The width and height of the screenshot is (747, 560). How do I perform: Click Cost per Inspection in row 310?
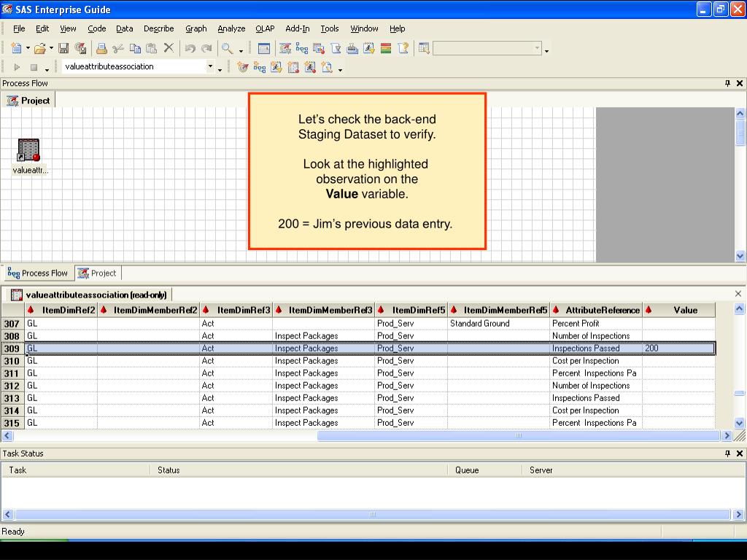596,361
